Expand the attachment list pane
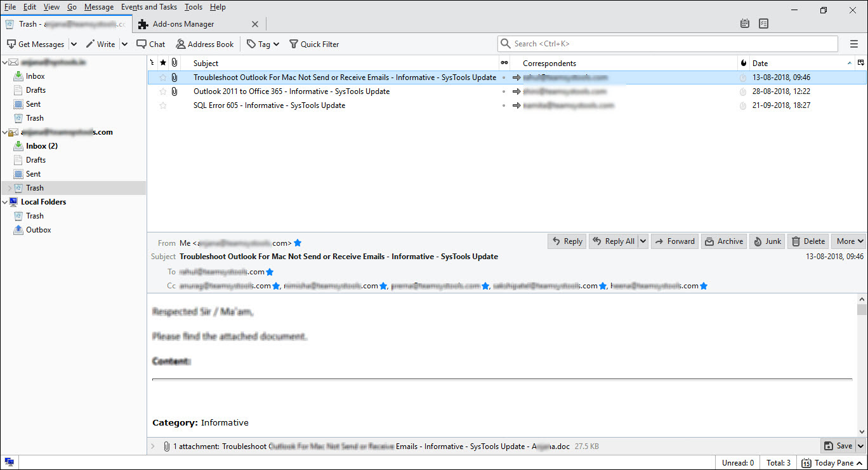The width and height of the screenshot is (868, 470). [153, 446]
